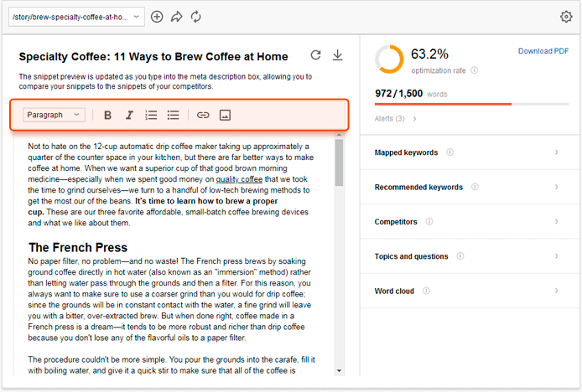
Task: Click the sync refresh icon in top bar
Action: coord(196,17)
